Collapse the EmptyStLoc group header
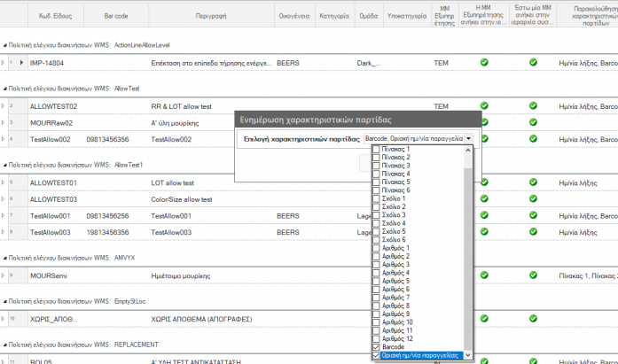618x364 pixels. click(4, 301)
